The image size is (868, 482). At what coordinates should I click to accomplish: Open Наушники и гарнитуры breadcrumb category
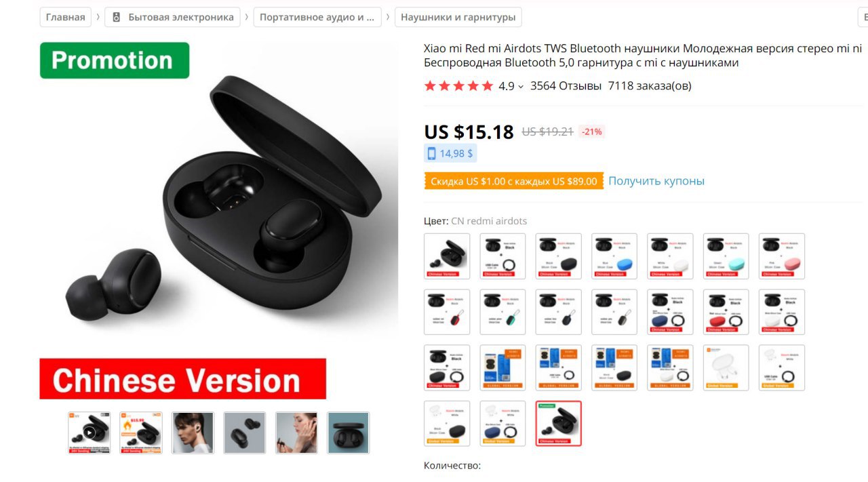point(458,18)
